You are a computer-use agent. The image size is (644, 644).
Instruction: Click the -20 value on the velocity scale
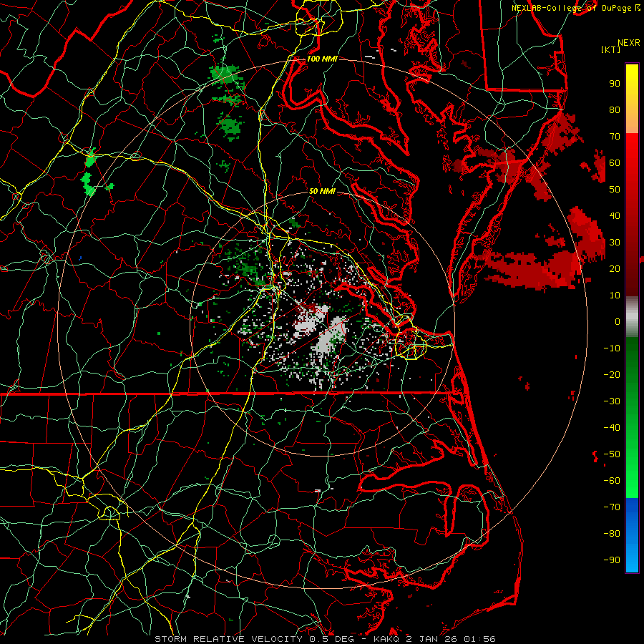click(x=612, y=374)
